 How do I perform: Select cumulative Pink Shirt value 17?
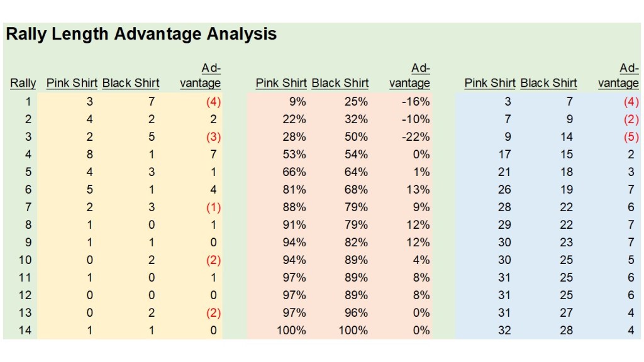click(x=504, y=154)
